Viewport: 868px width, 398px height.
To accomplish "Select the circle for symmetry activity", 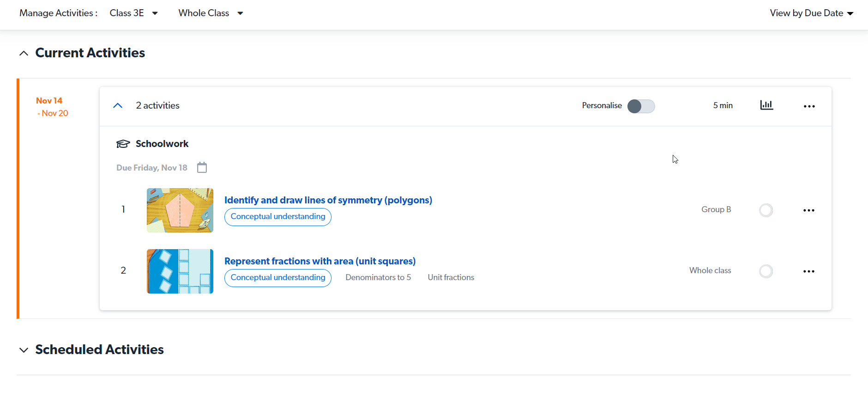I will [766, 210].
